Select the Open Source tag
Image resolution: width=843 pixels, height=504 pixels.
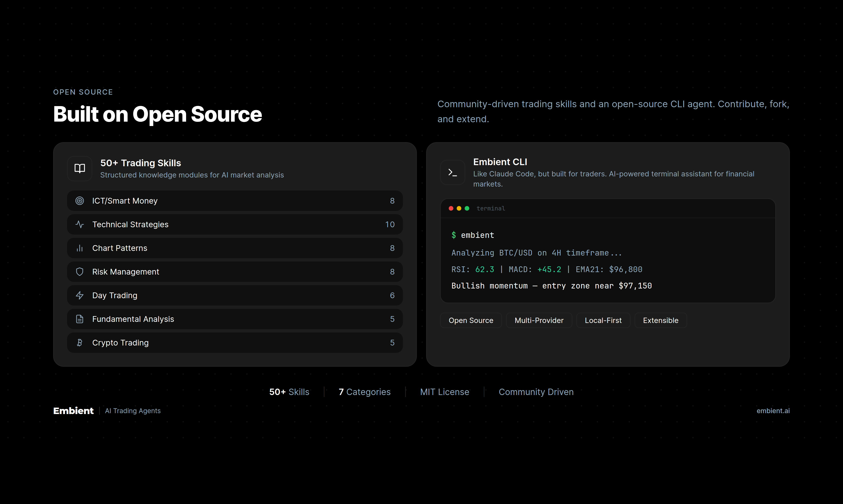pos(471,320)
